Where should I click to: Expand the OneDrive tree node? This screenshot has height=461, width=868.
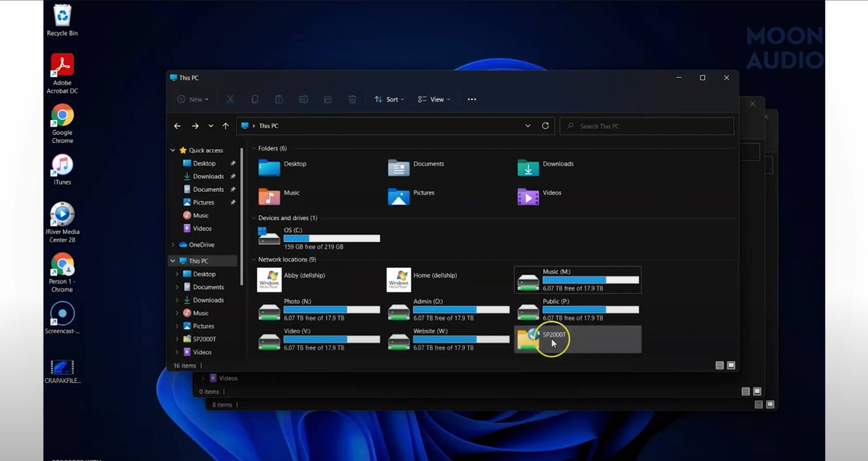(173, 245)
